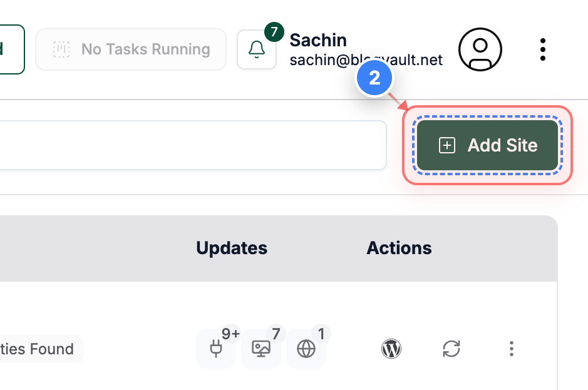Open WordPress admin with the WordPress logo icon
Image resolution: width=588 pixels, height=390 pixels.
pos(391,349)
